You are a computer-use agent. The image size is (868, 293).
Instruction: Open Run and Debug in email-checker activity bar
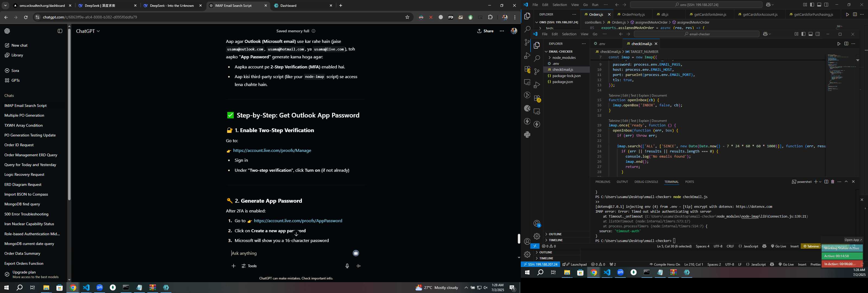coord(537,85)
